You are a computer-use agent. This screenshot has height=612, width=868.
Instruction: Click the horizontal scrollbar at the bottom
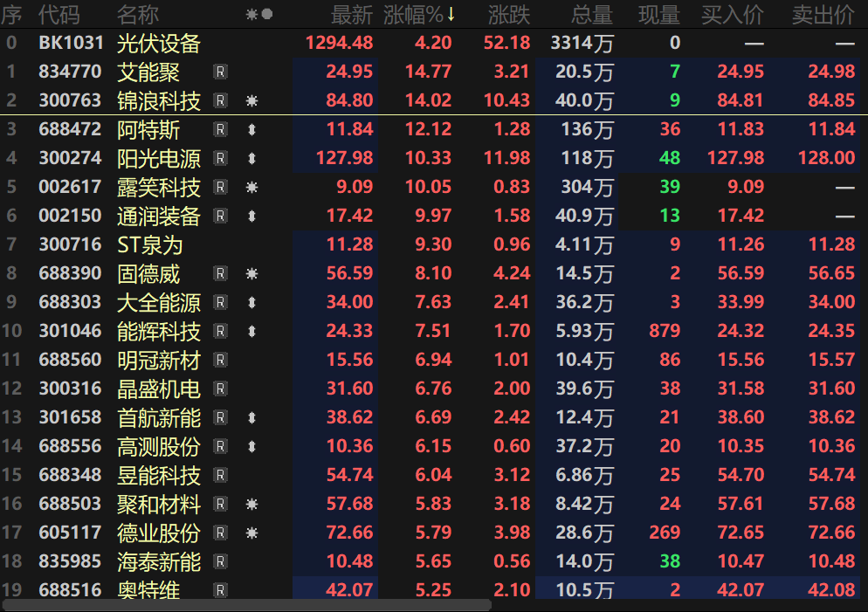(245, 605)
